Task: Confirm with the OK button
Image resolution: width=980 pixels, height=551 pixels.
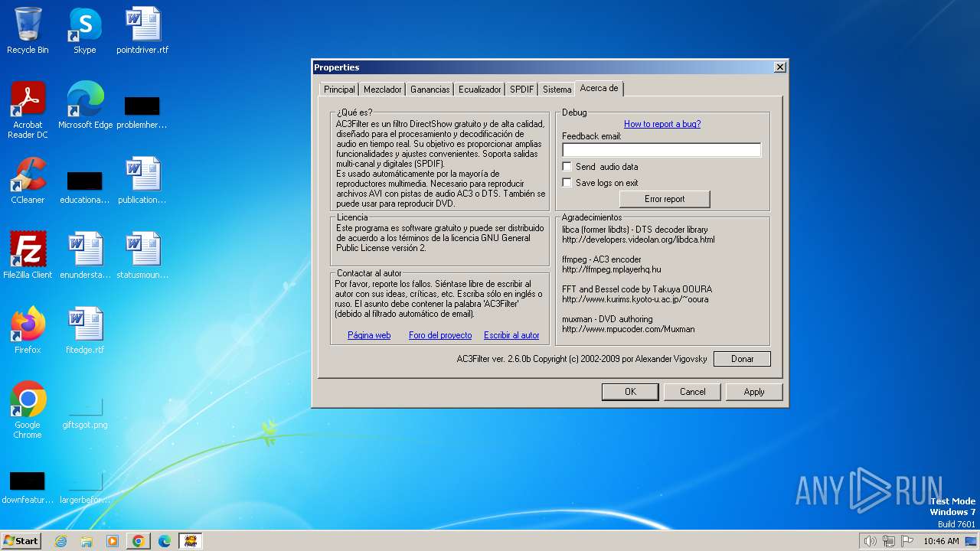Action: (630, 392)
